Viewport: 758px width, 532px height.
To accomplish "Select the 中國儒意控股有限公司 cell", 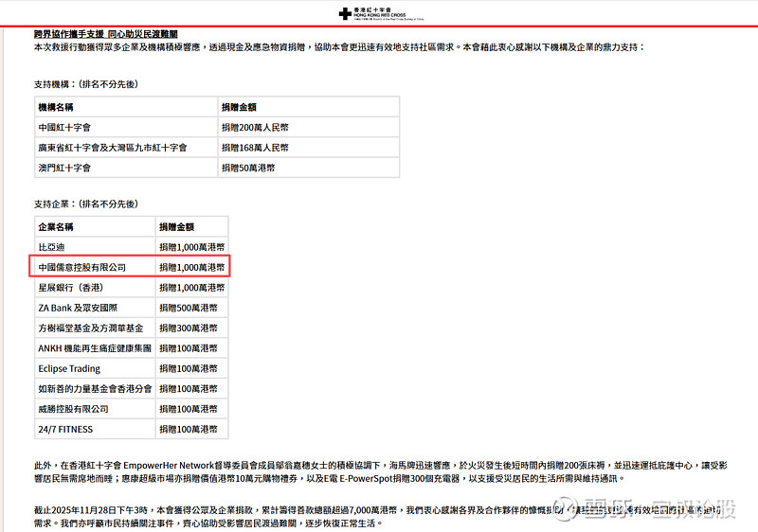I will point(95,267).
